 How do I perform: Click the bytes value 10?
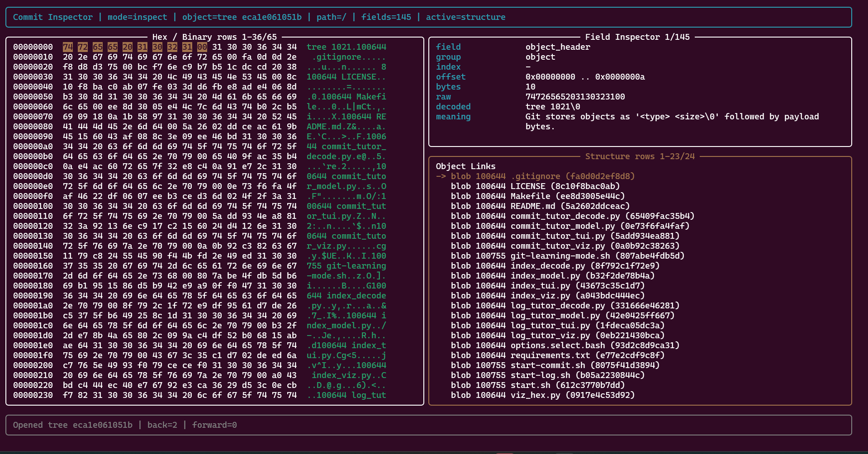pyautogui.click(x=530, y=87)
